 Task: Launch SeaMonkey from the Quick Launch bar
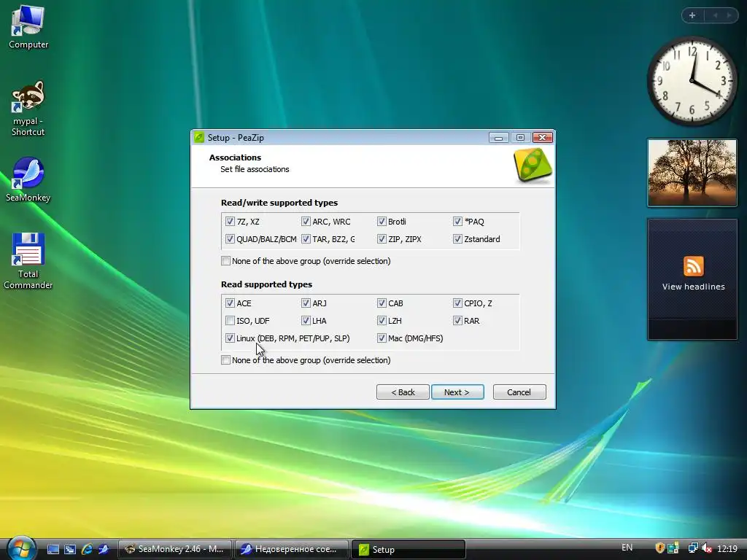pos(104,549)
